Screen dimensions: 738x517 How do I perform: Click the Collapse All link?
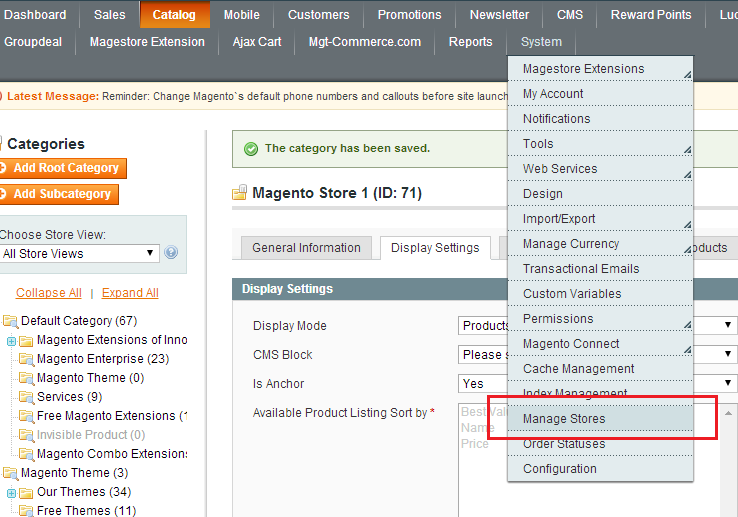(48, 292)
